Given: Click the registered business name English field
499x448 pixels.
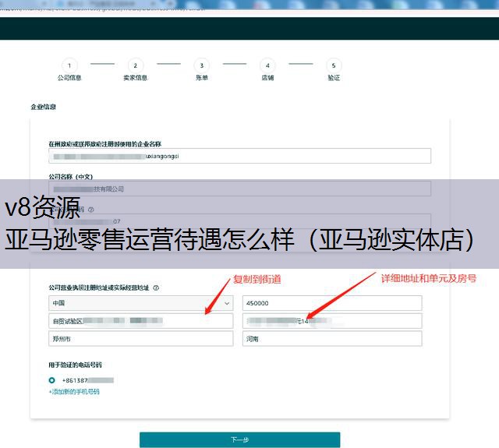Looking at the screenshot, I should [239, 156].
